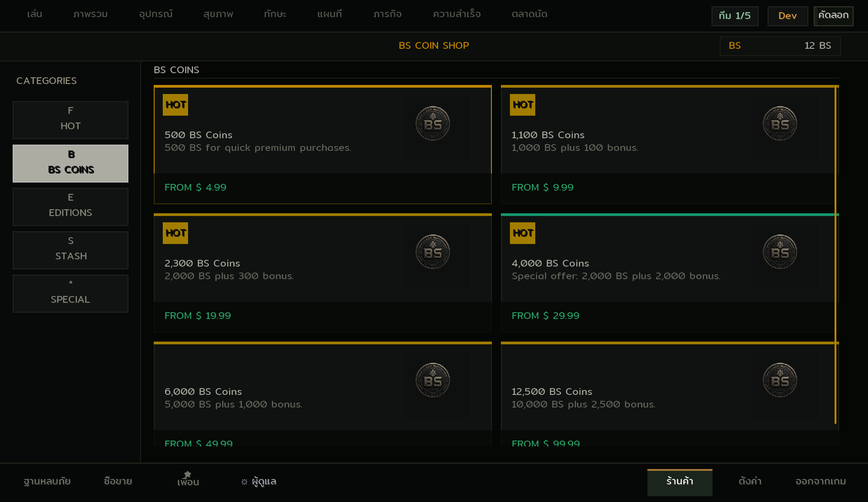Open the EDITIONS category
Screen dimensions: 868x502
tap(71, 207)
